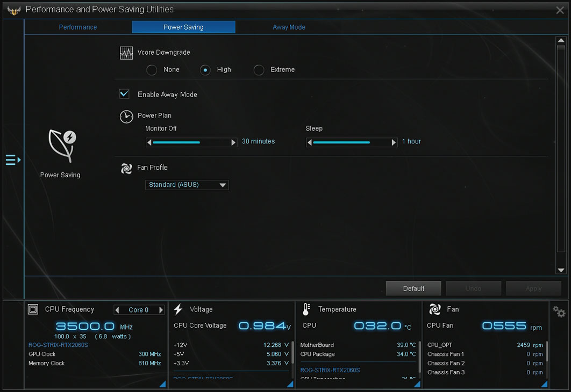Viewport: 571px width, 392px height.
Task: Click the Memory Clock row
Action: 95,364
